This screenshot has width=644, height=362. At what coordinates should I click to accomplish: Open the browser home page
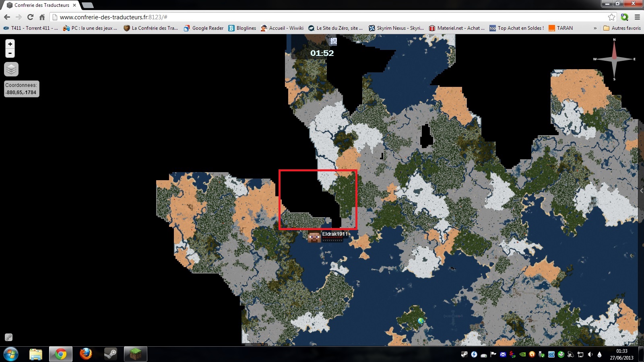tap(42, 17)
